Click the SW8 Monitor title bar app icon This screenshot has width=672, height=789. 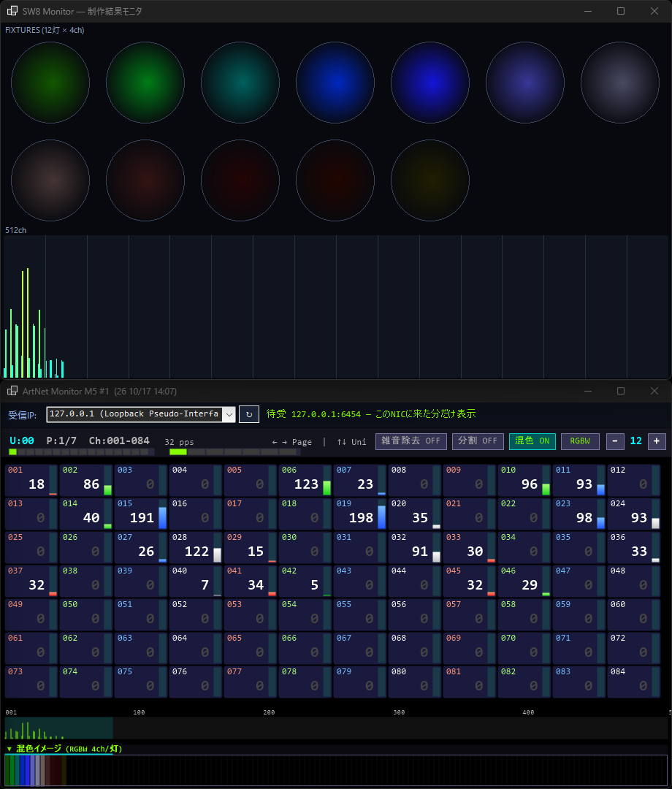point(12,10)
